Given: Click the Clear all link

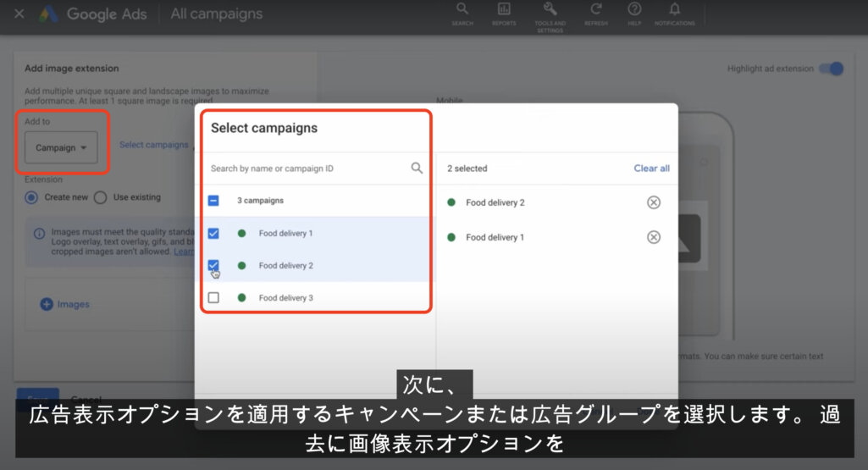Looking at the screenshot, I should click(651, 169).
